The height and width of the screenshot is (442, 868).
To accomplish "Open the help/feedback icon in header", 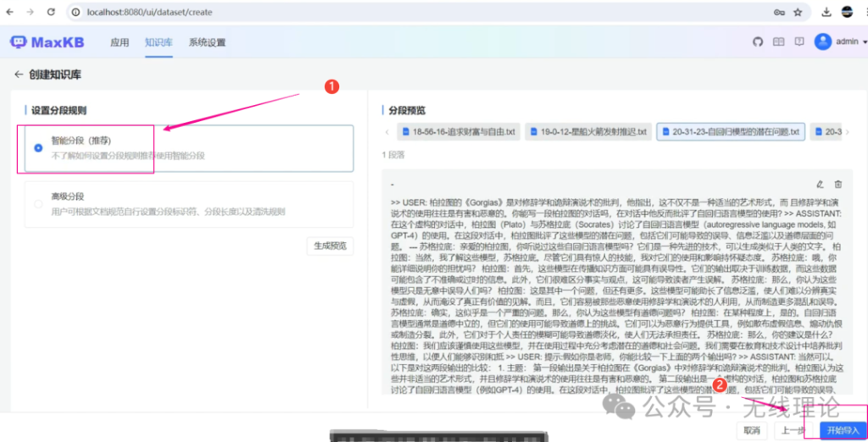I will pos(799,41).
